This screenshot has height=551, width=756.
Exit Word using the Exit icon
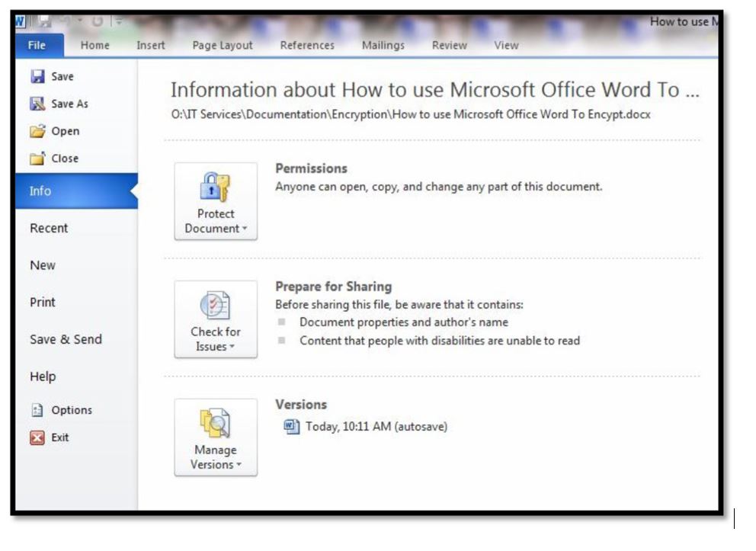click(37, 438)
